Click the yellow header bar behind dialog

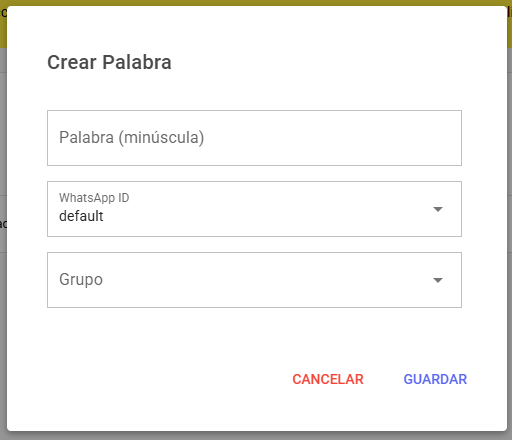point(256,3)
